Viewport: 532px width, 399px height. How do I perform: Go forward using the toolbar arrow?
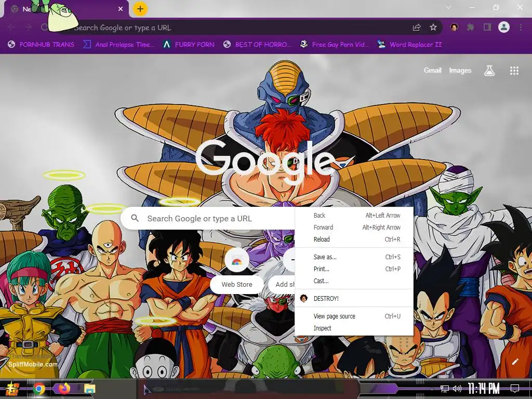click(x=28, y=27)
